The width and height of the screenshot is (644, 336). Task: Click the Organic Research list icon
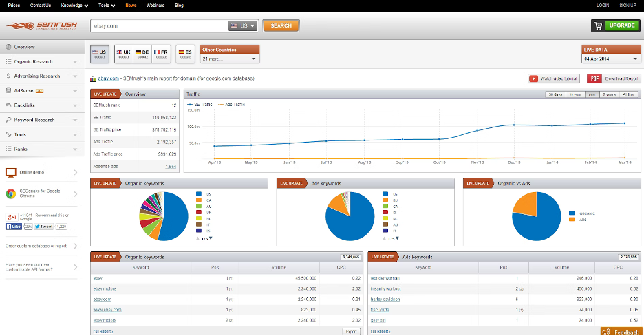(8, 61)
